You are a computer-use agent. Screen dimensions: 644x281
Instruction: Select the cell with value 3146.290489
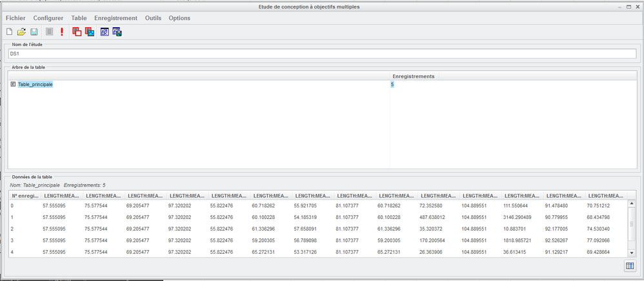coord(521,217)
